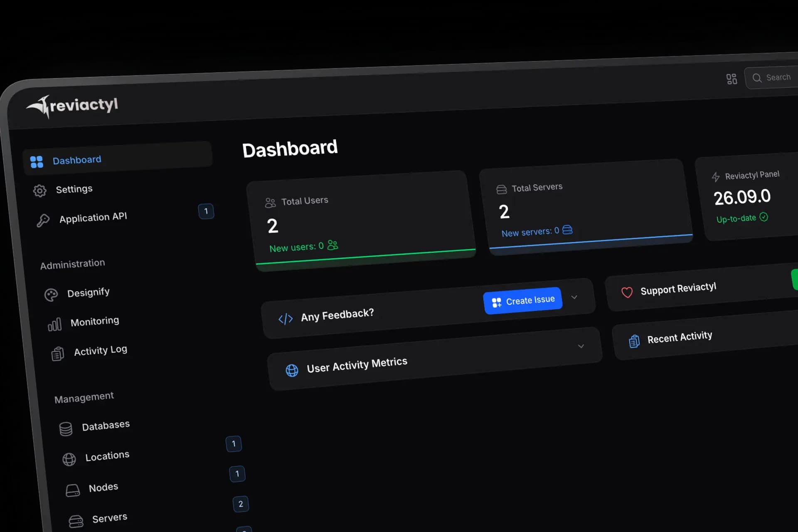Click the Support Reviactyl heart icon

[x=627, y=293]
